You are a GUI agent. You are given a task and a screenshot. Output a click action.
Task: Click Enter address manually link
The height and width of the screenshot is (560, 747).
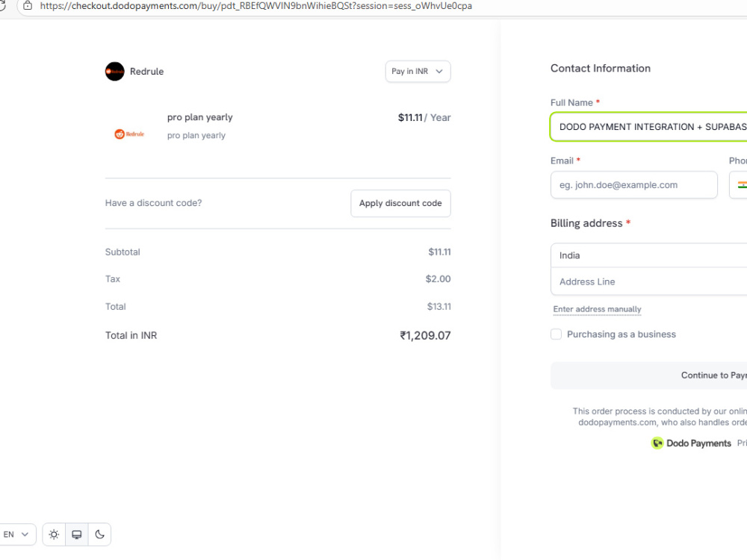coord(597,309)
